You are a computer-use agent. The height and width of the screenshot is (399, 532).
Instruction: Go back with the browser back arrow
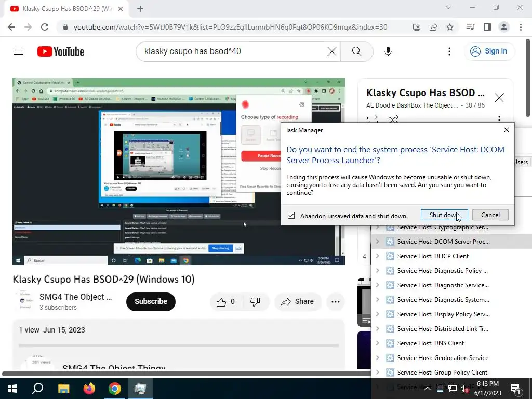click(x=11, y=27)
